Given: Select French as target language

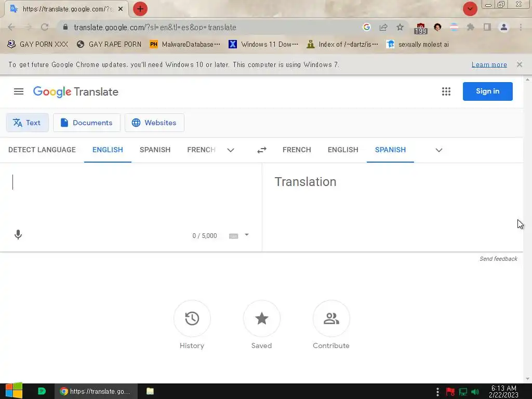Looking at the screenshot, I should [297, 150].
